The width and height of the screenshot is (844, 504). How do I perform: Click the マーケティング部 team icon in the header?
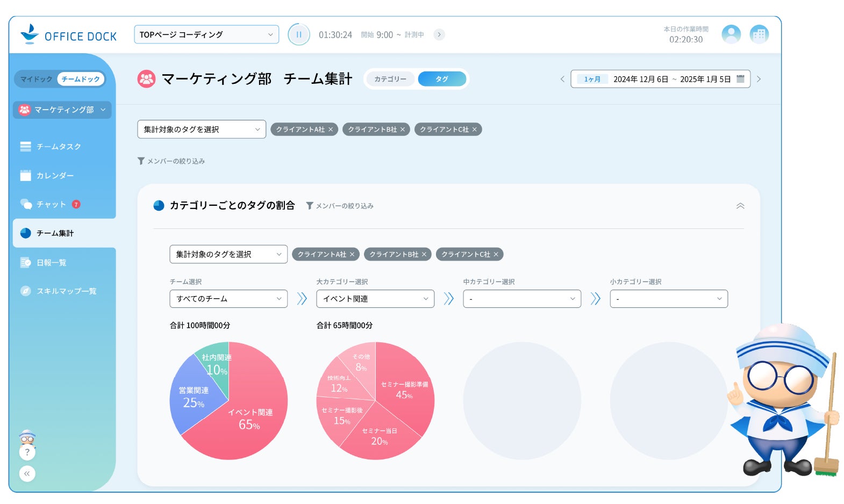click(x=146, y=79)
